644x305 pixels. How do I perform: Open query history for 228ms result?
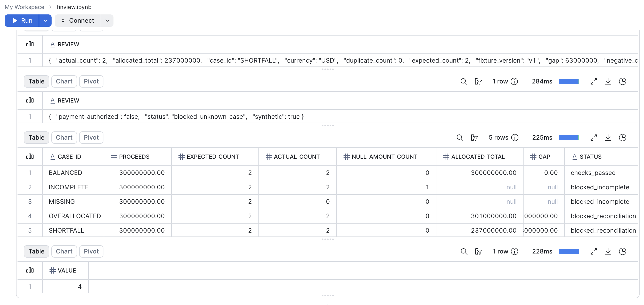tap(623, 252)
